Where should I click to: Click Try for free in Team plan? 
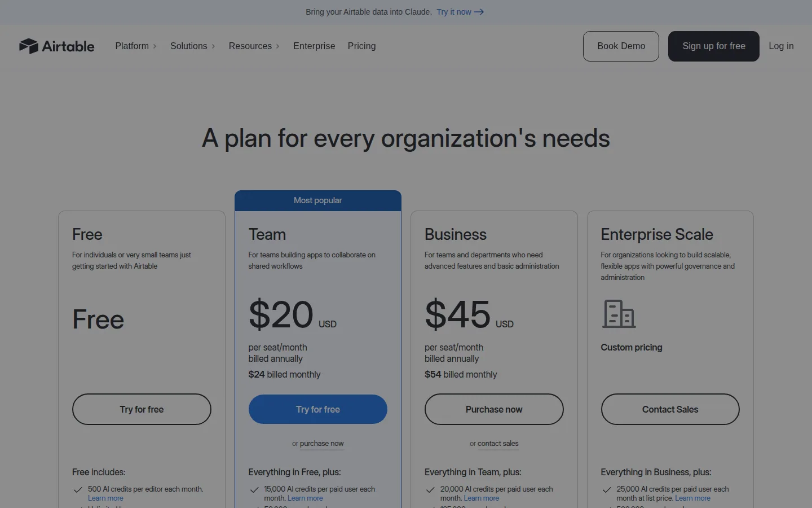(318, 409)
